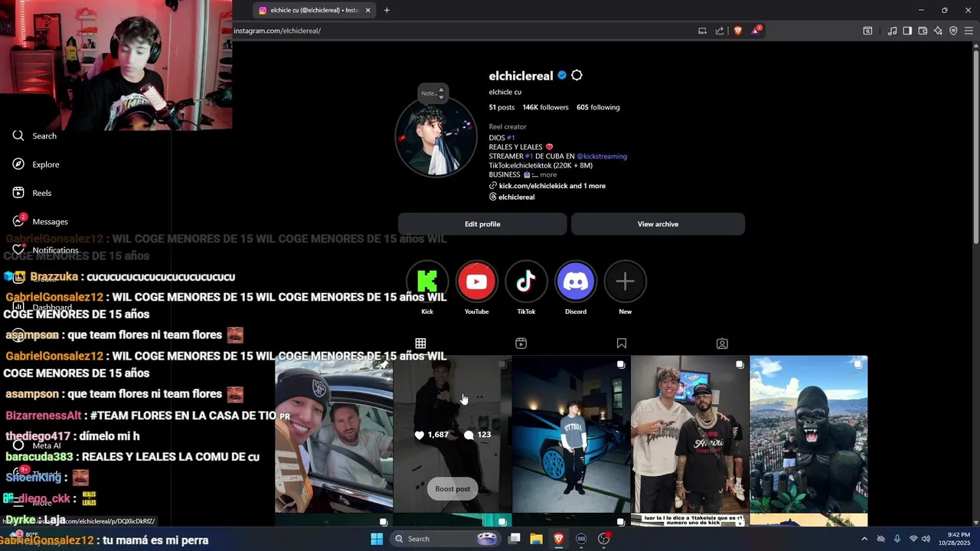The image size is (980, 551).
Task: Click the taskbar Search box
Action: tap(445, 539)
